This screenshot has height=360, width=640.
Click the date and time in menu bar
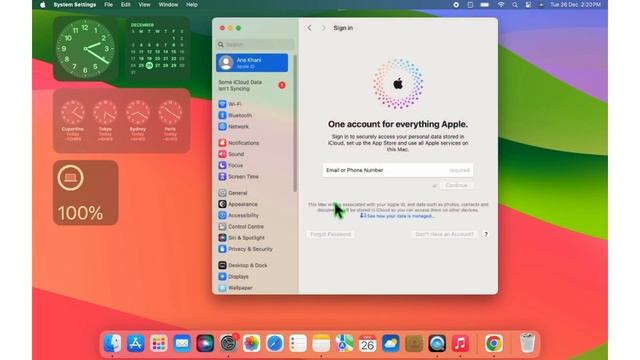click(576, 5)
